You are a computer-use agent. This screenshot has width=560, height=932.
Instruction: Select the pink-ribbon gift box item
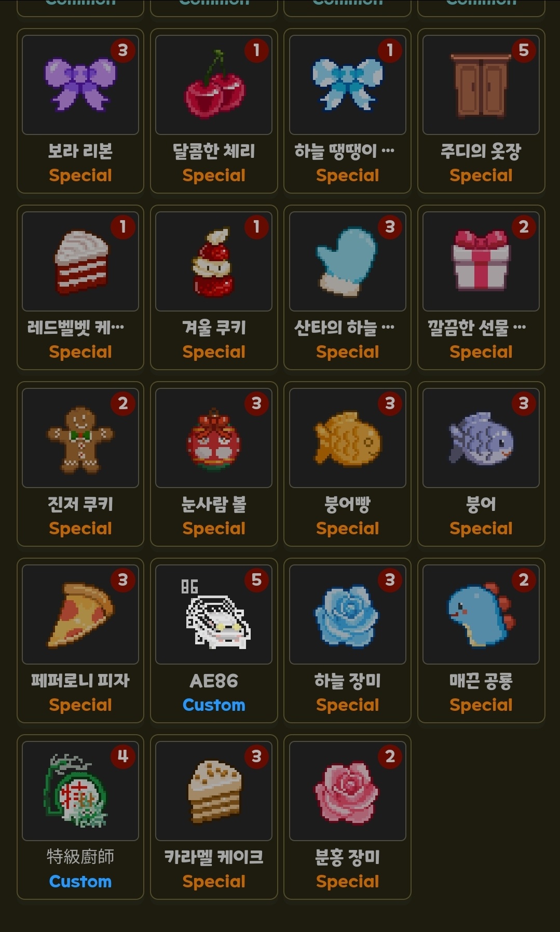[x=481, y=287]
